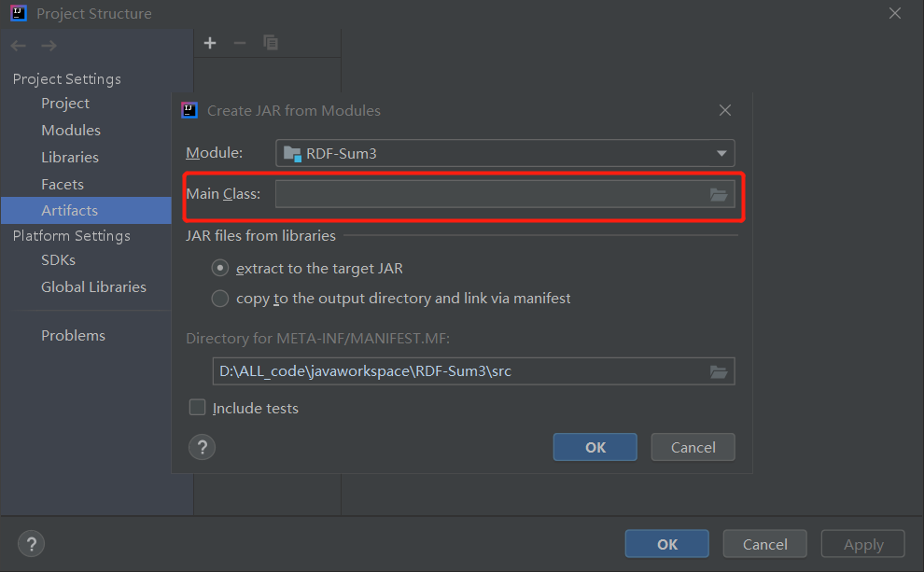This screenshot has height=572, width=924.
Task: Click OK in Create JAR dialog
Action: pyautogui.click(x=595, y=447)
